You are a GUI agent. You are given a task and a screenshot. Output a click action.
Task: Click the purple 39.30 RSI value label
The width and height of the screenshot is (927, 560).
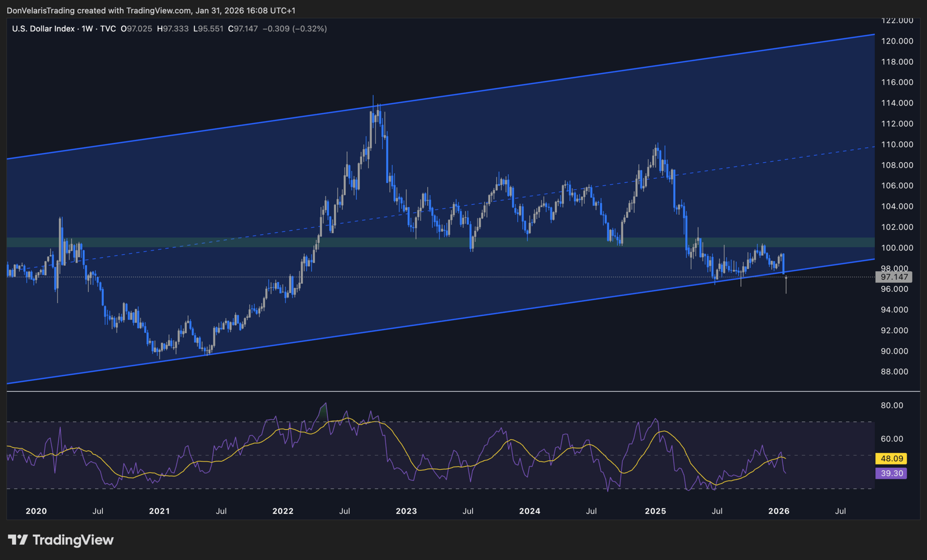(x=891, y=474)
